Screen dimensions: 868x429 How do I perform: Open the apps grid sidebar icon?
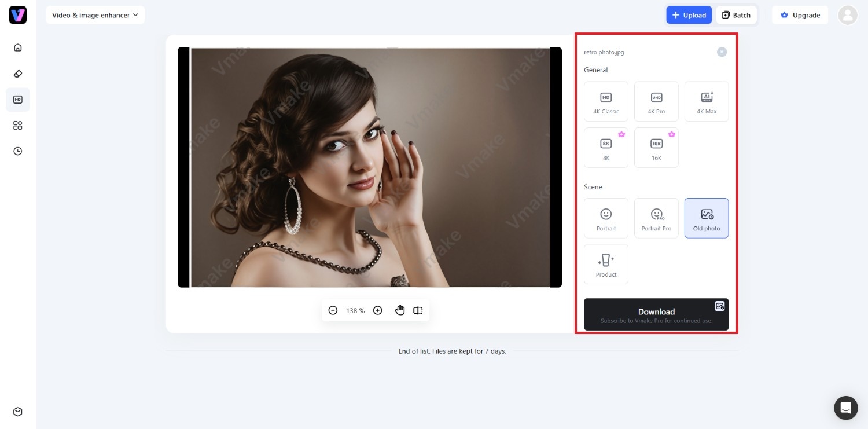point(18,126)
